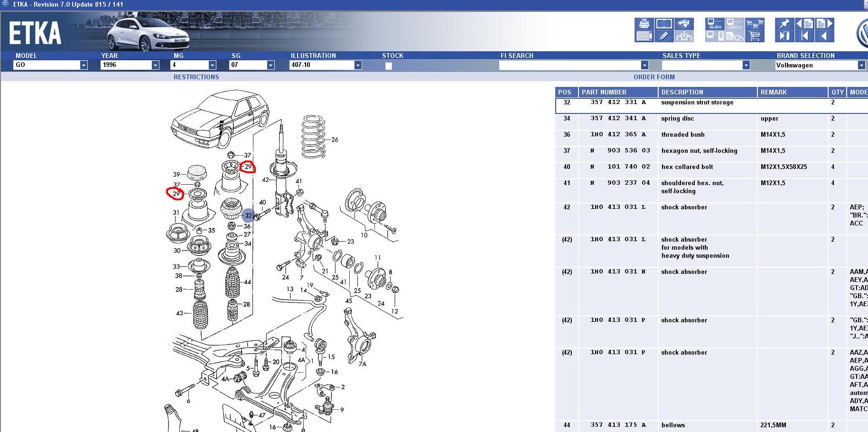Click callout 26 beside coil spring
Viewport: 868px width, 432px height.
click(335, 140)
